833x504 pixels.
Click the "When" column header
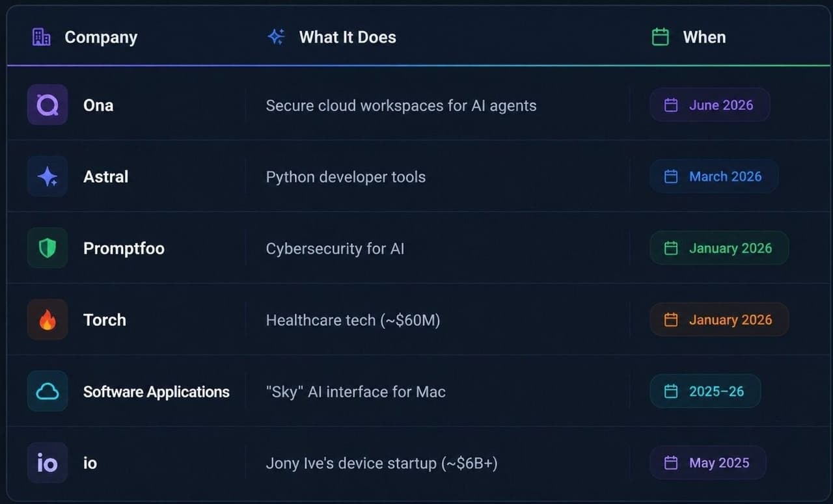tap(704, 37)
